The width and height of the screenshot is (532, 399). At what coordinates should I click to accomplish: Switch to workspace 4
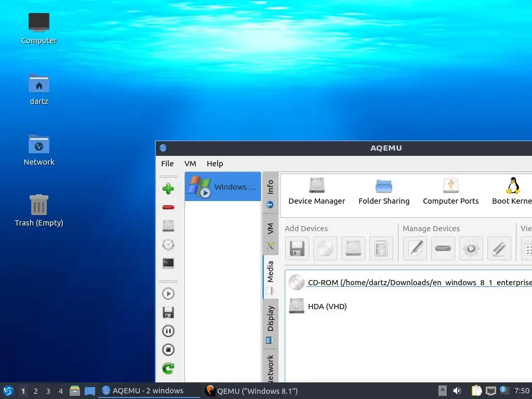click(x=61, y=391)
